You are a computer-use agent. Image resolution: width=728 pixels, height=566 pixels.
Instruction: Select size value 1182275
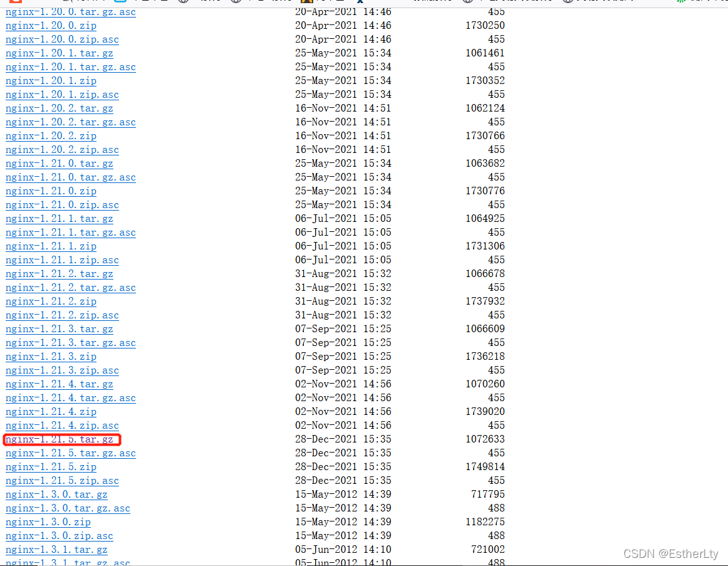coord(485,522)
